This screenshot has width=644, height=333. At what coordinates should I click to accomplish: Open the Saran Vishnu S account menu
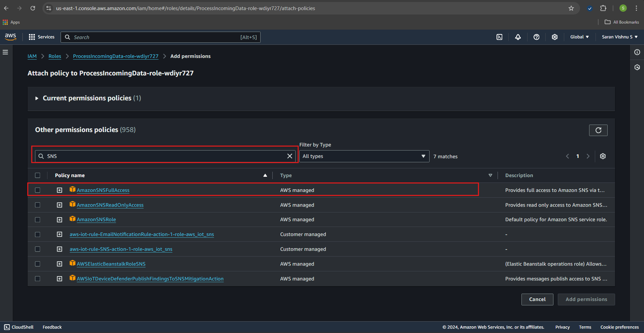[x=619, y=37]
